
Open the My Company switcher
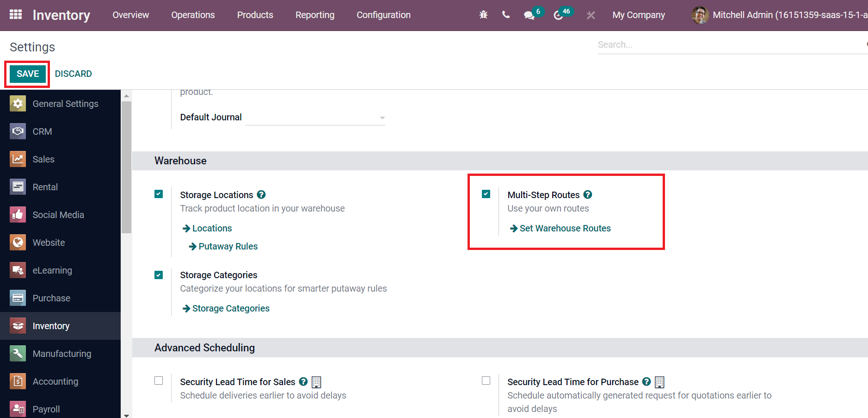point(639,15)
